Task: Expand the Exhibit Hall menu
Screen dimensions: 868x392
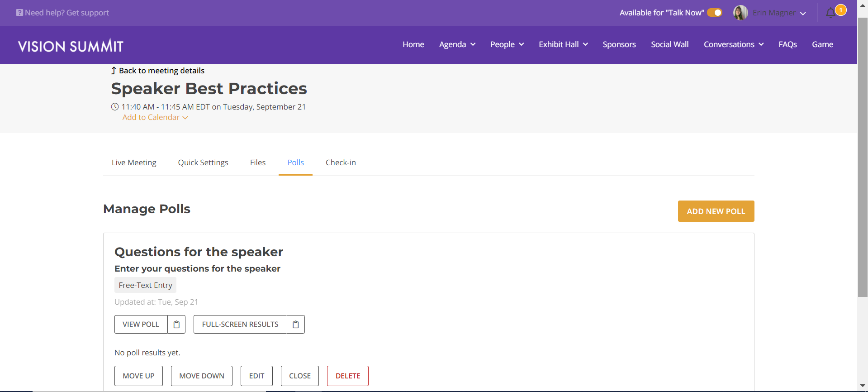Action: coord(563,44)
